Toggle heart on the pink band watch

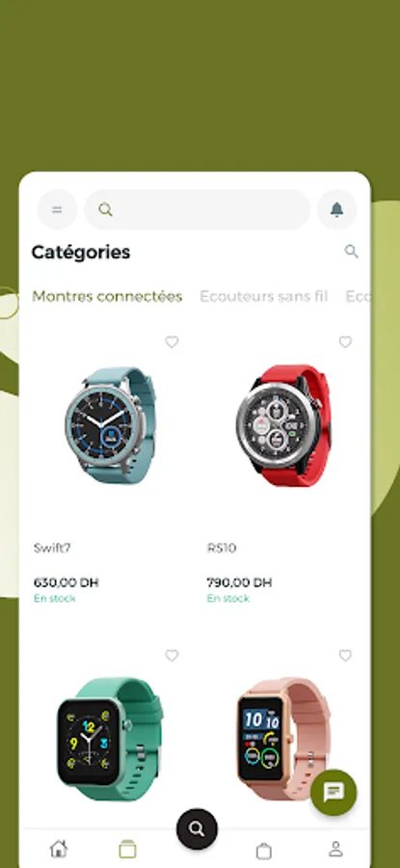345,656
